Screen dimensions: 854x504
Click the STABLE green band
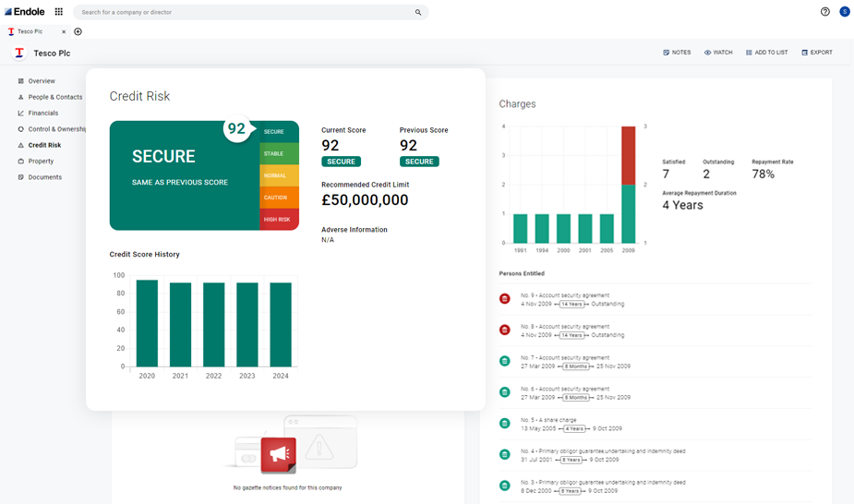click(279, 153)
